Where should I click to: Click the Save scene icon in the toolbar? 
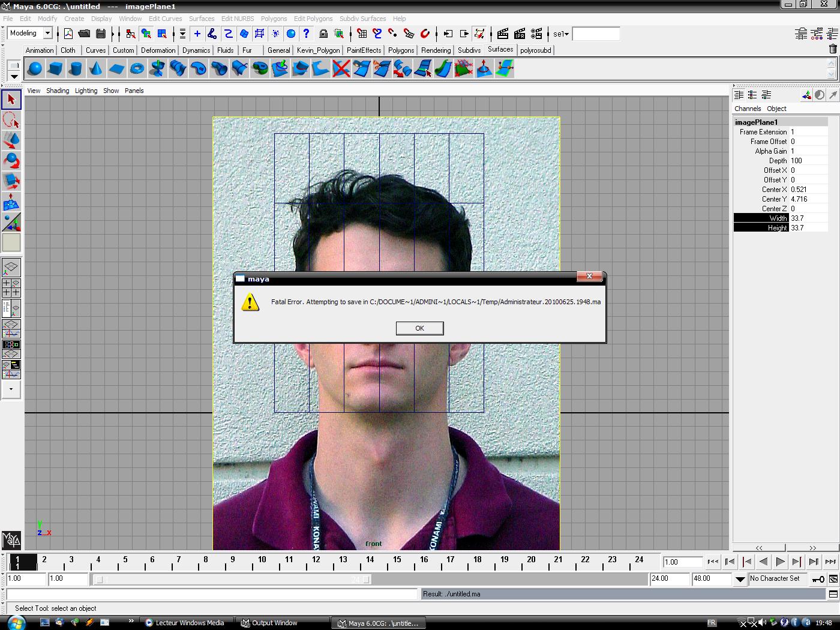[100, 34]
